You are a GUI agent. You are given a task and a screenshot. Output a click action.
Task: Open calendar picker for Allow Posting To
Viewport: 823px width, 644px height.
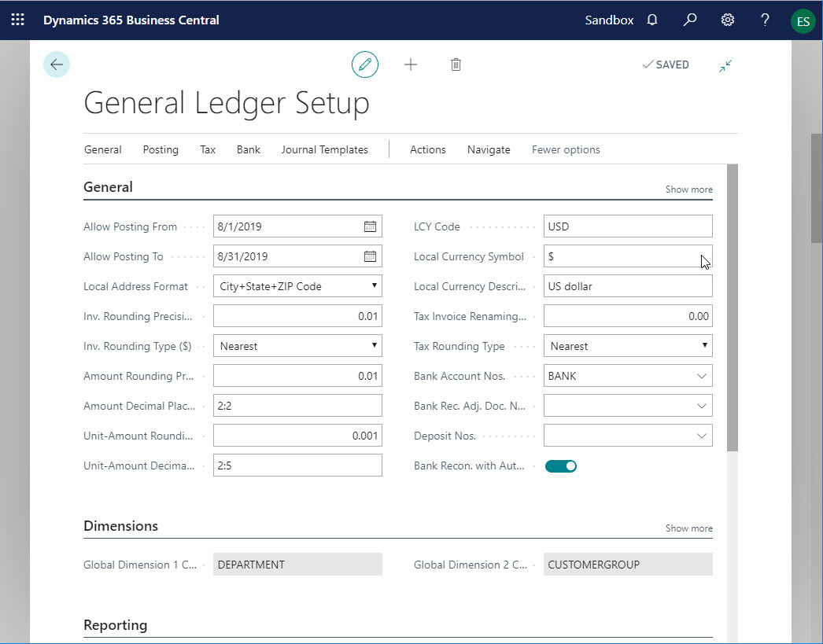click(370, 256)
